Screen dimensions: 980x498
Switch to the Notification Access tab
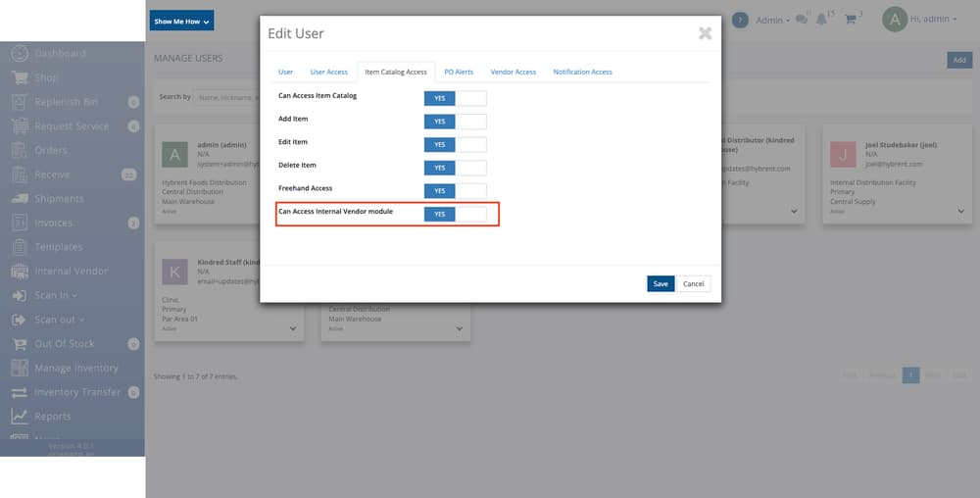[582, 72]
